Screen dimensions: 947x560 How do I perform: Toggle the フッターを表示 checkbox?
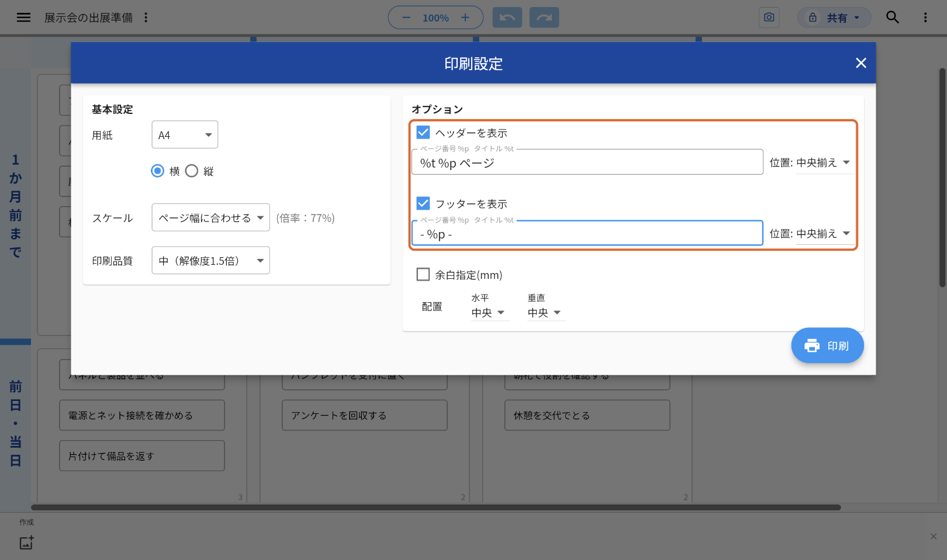[x=423, y=203]
